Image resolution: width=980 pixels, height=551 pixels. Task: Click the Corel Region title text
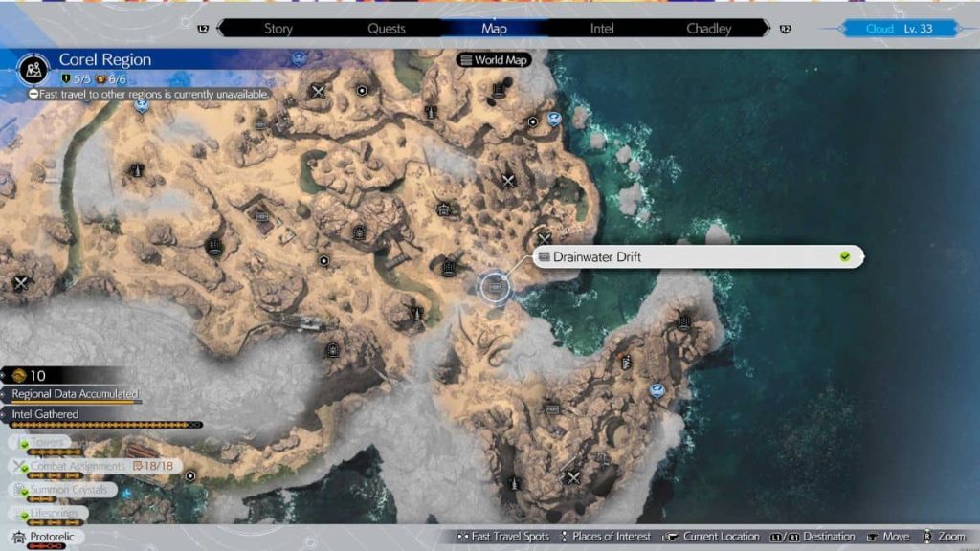[105, 59]
